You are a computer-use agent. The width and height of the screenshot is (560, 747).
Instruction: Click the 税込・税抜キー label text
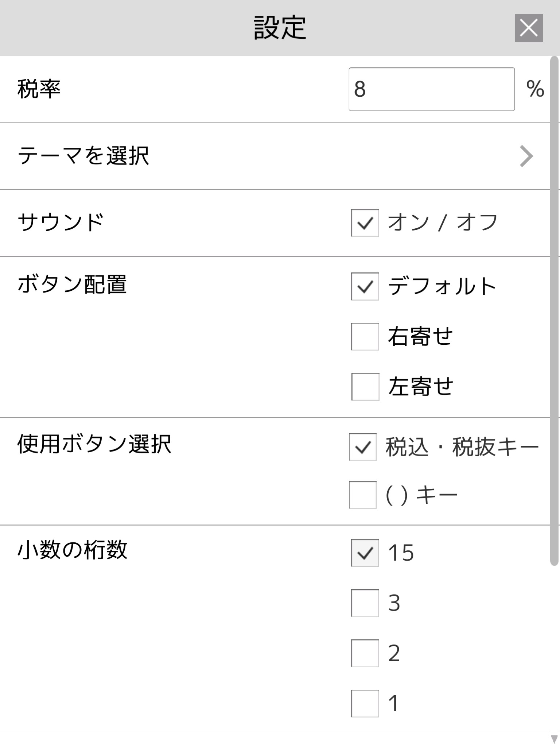pyautogui.click(x=462, y=447)
